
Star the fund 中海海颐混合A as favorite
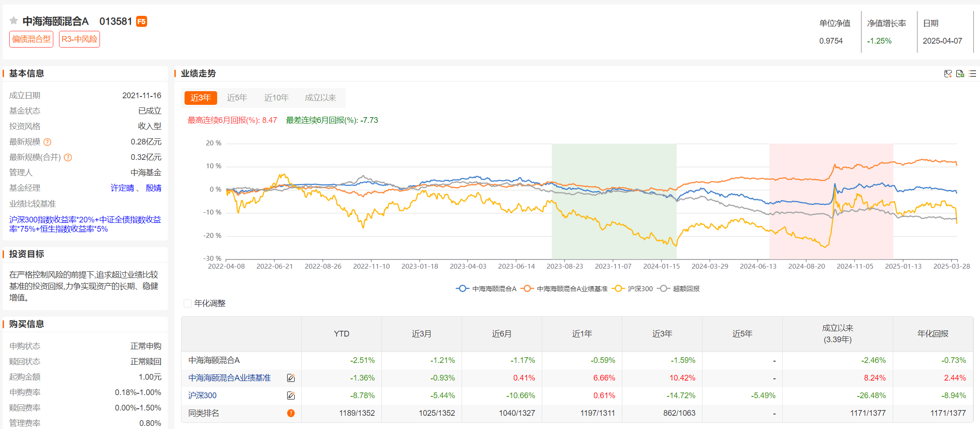(14, 21)
